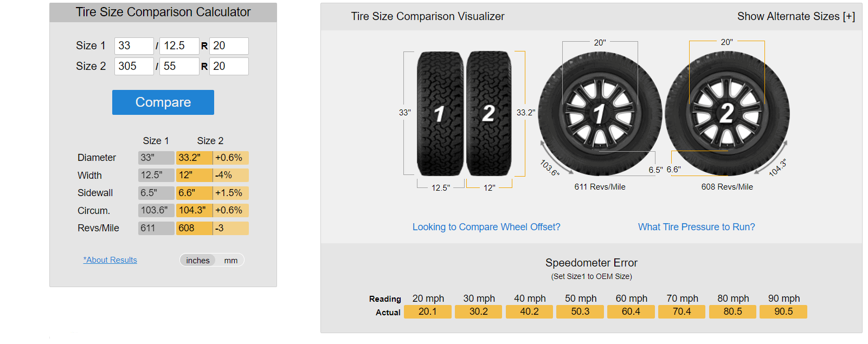Expand Show Alternate Sizes

click(795, 16)
